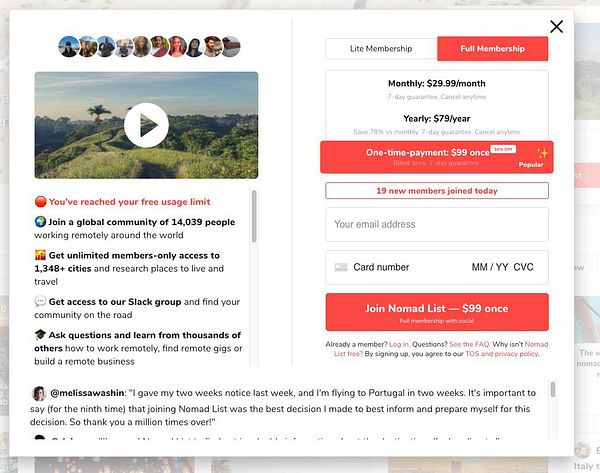Viewport: 600px width, 473px height.
Task: Open the Log in link
Action: tap(399, 344)
